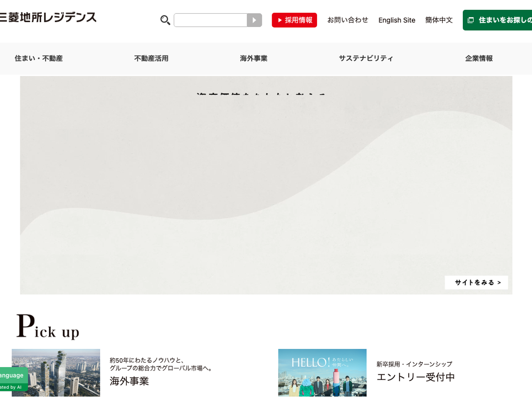532x399 pixels.
Task: Switch to the English Site
Action: pos(397,20)
